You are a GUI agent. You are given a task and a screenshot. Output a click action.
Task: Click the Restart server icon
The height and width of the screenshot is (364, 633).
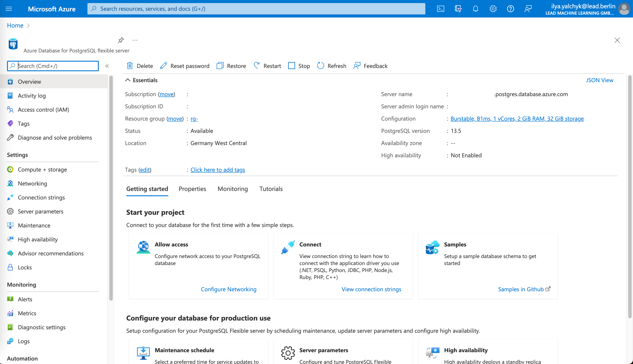coord(257,66)
